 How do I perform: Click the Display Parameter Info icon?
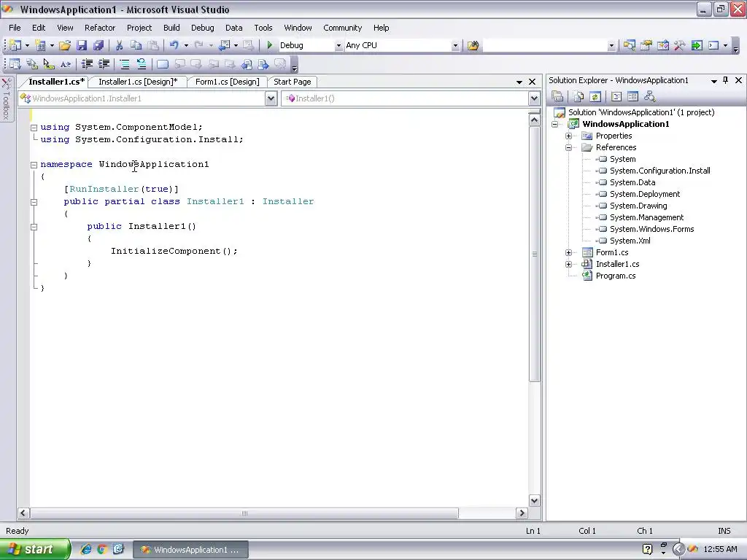[x=32, y=64]
